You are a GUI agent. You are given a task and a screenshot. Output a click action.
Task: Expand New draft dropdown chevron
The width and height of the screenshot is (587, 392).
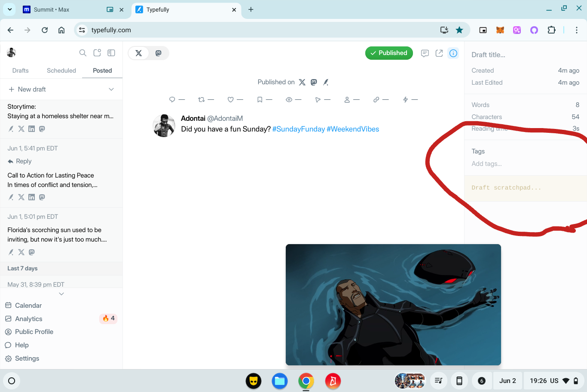point(111,89)
